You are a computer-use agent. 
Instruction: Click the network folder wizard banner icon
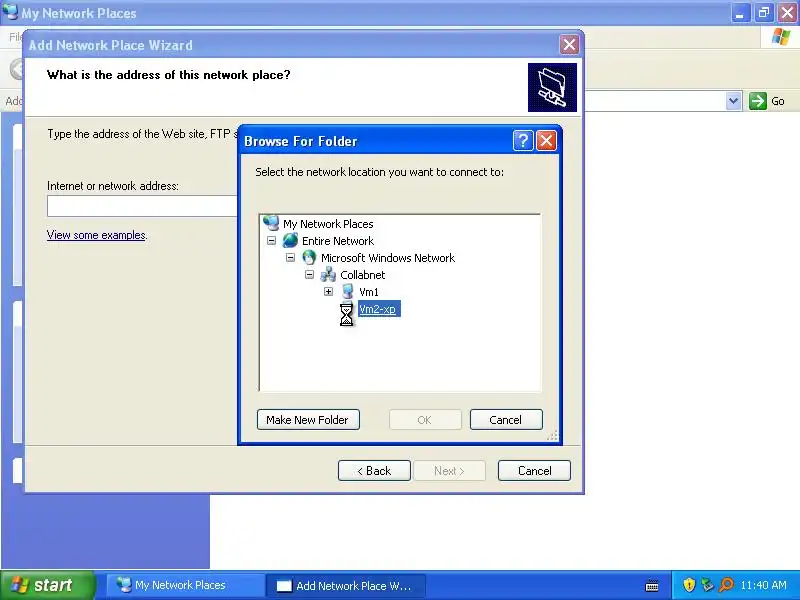553,87
